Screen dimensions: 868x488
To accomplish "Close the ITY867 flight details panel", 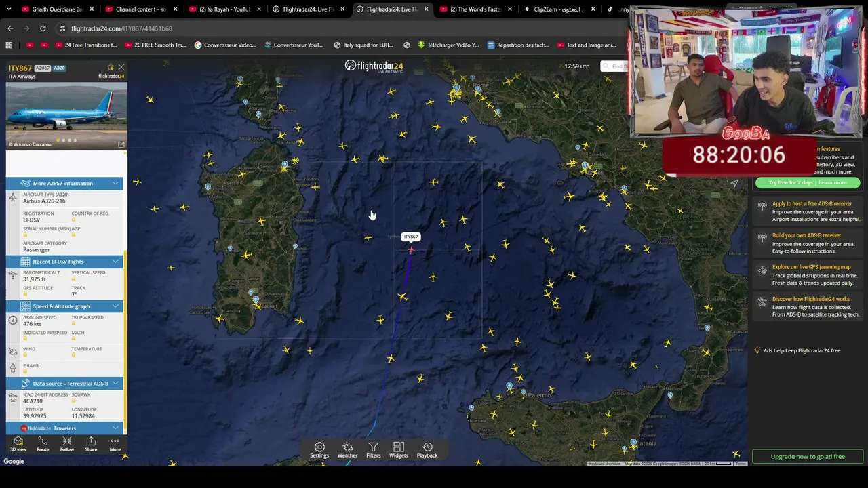I will pyautogui.click(x=121, y=67).
